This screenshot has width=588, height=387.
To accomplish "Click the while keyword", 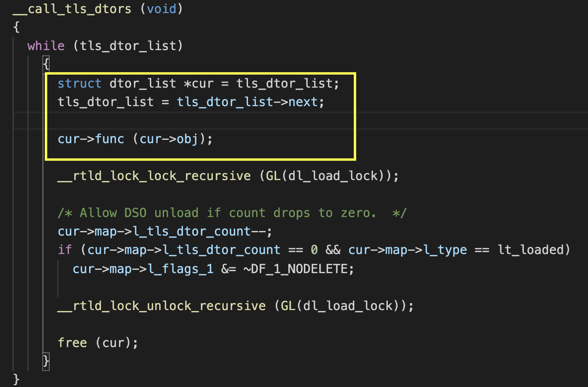I will (46, 46).
